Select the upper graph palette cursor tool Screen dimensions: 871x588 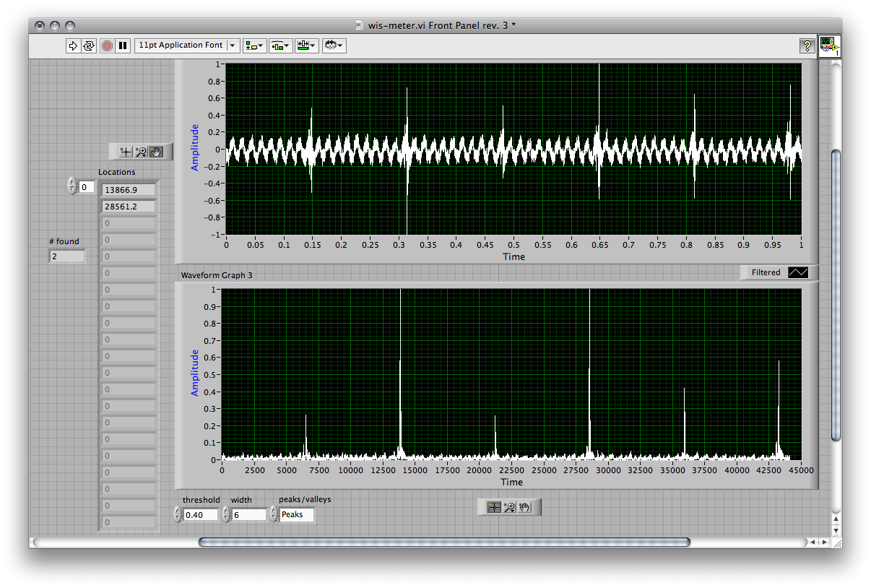point(126,152)
